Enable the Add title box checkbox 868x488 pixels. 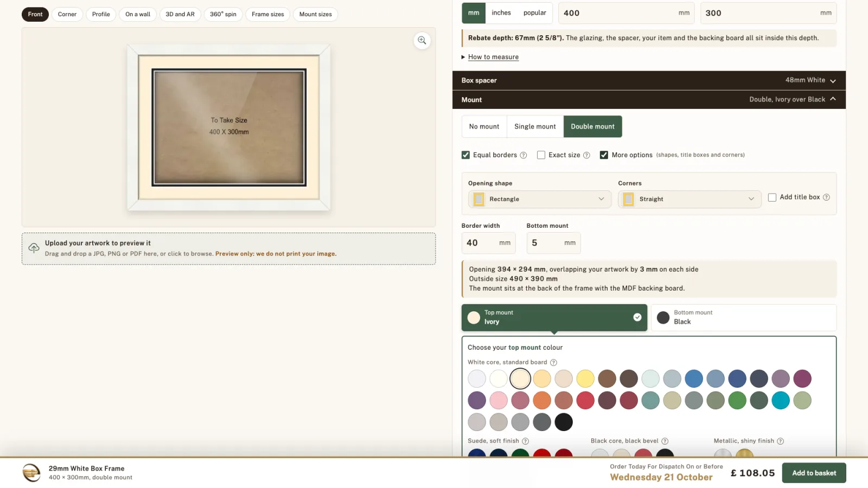point(772,197)
